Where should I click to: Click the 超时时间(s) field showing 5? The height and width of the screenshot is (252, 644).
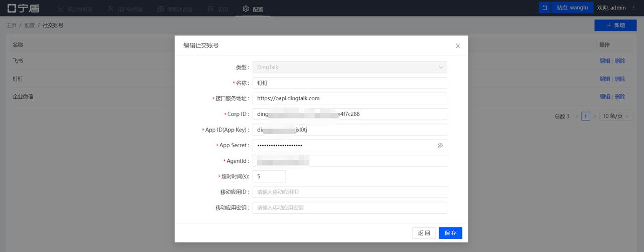pos(269,176)
